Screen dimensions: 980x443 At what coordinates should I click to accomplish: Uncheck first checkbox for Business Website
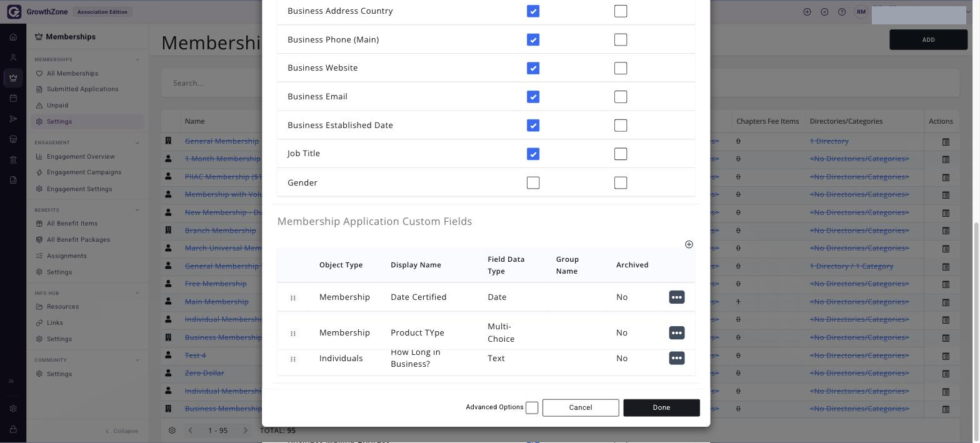tap(533, 68)
